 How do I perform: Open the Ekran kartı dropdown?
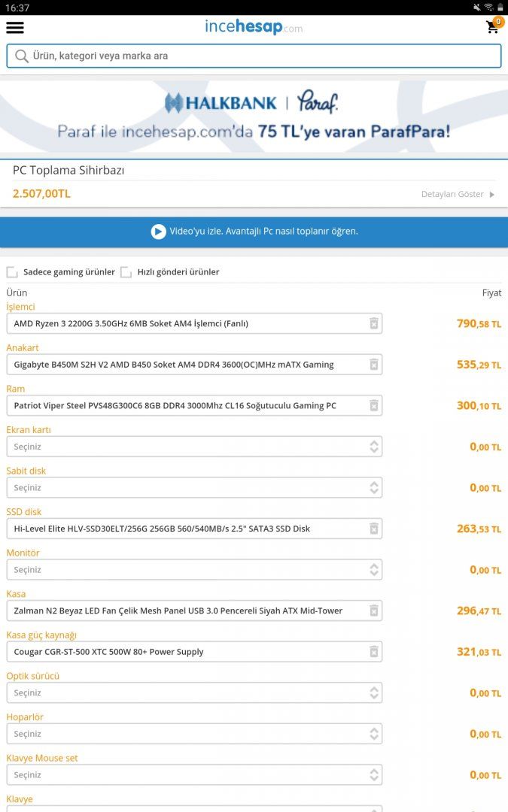[194, 447]
